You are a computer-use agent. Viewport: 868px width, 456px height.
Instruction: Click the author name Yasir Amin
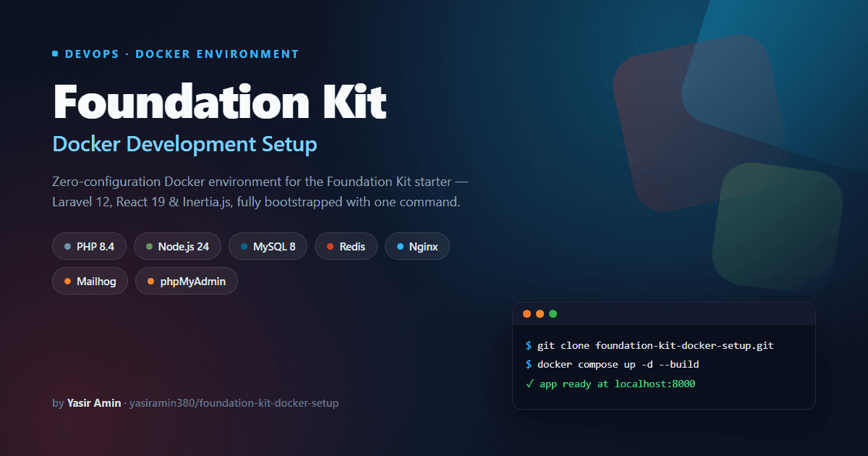[94, 402]
